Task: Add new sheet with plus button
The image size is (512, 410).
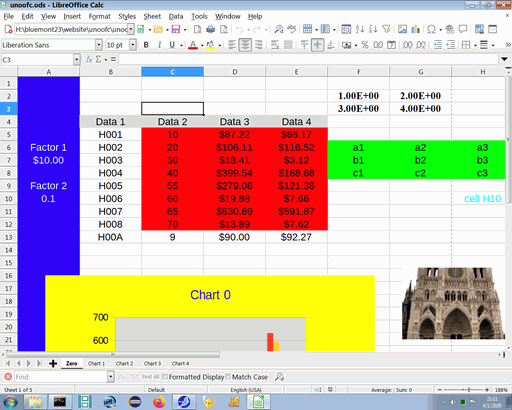Action: 53,363
